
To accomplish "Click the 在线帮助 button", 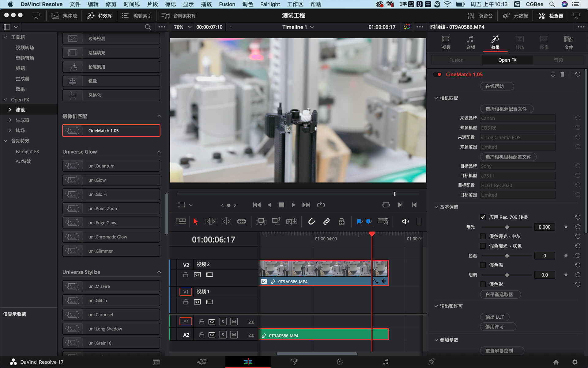I will (x=497, y=86).
